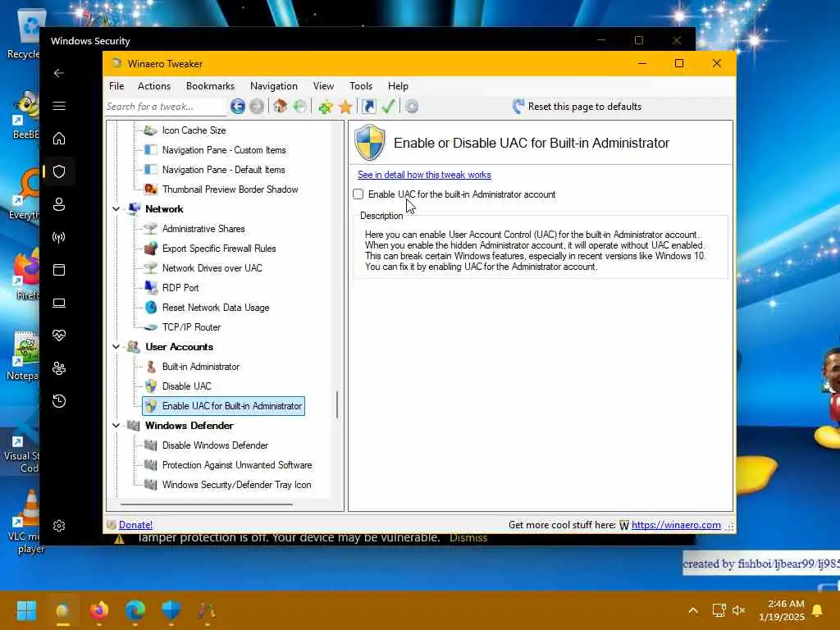840x630 pixels.
Task: Show hidden icons chevron in system tray
Action: point(692,610)
